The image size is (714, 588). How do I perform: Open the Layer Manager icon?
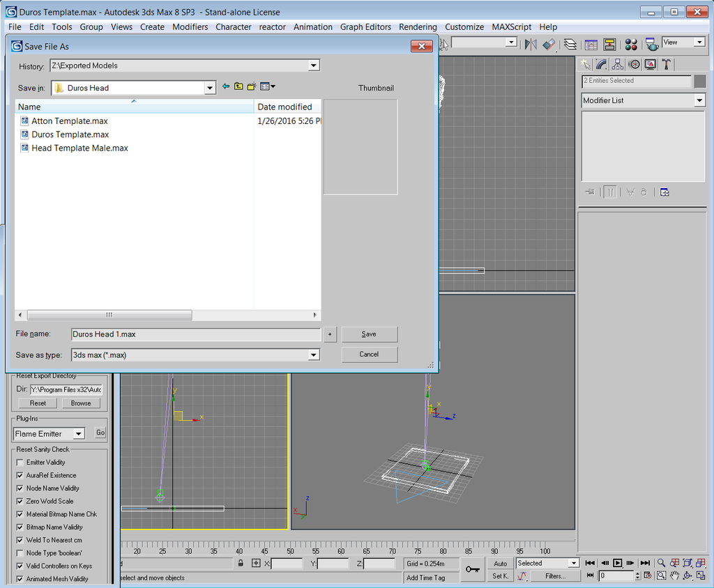[570, 44]
